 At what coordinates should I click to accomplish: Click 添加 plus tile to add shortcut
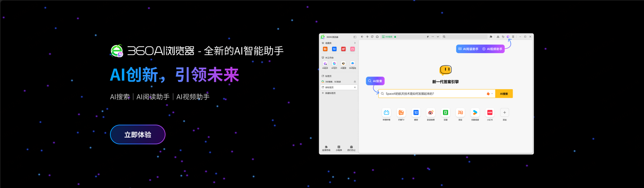click(x=504, y=112)
